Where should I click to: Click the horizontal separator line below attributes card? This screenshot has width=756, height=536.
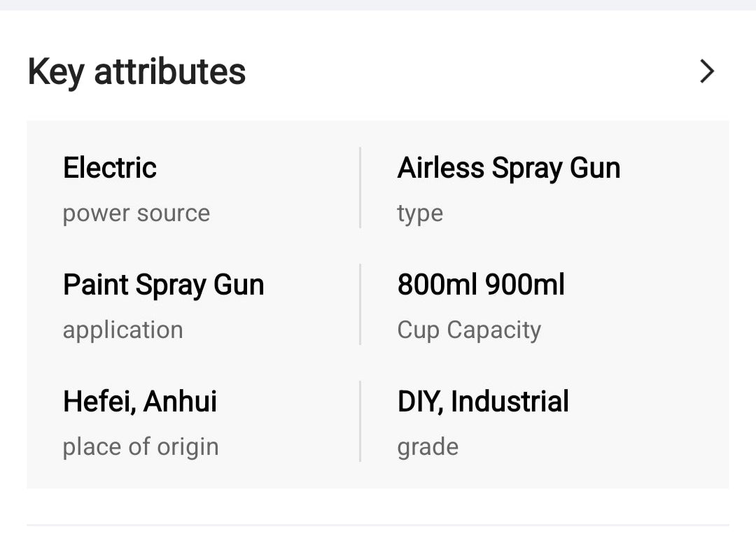click(x=378, y=525)
